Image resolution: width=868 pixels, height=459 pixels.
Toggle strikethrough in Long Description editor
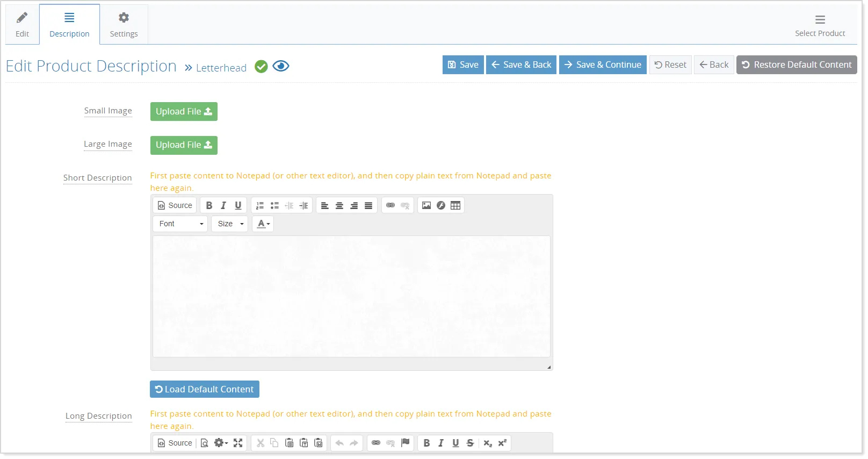(x=470, y=443)
